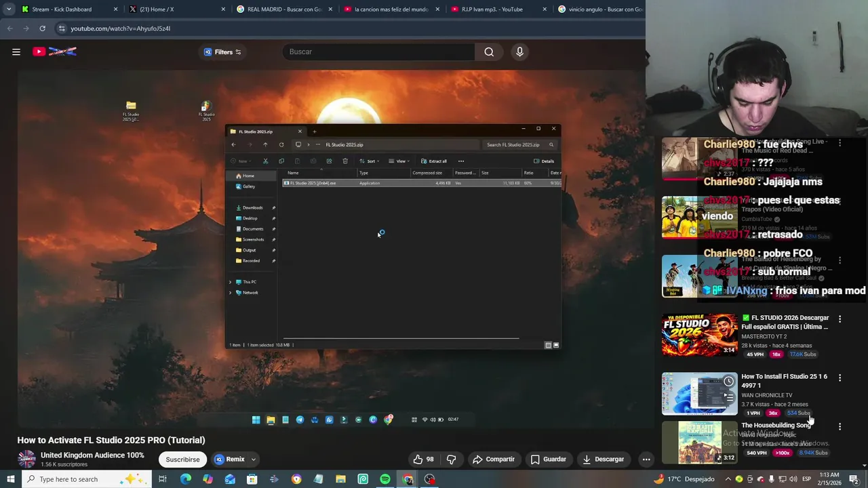This screenshot has width=868, height=488.
Task: Switch to the REAL MADRID search tab
Action: 284,9
